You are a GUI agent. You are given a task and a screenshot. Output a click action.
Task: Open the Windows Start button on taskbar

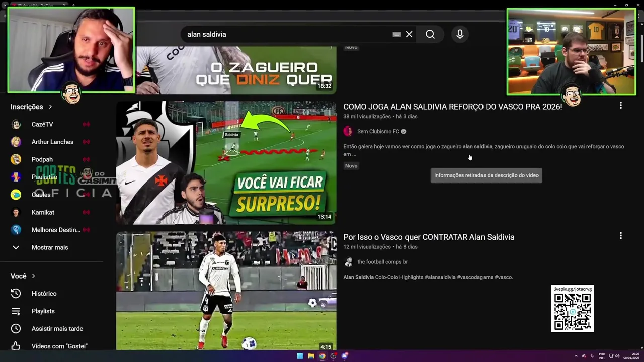click(300, 356)
